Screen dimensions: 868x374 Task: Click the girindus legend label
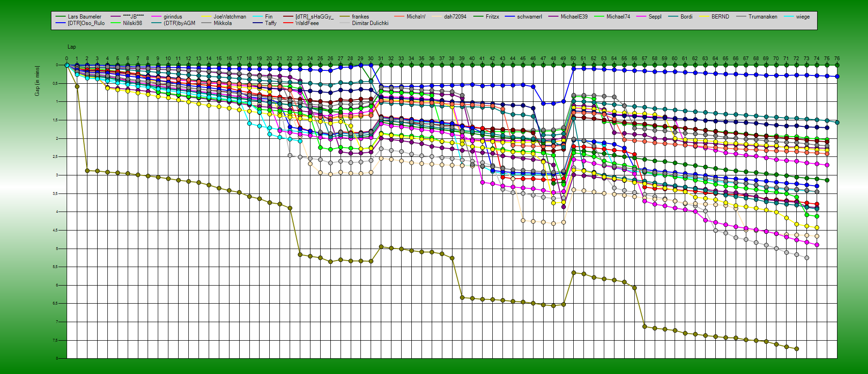coord(173,17)
